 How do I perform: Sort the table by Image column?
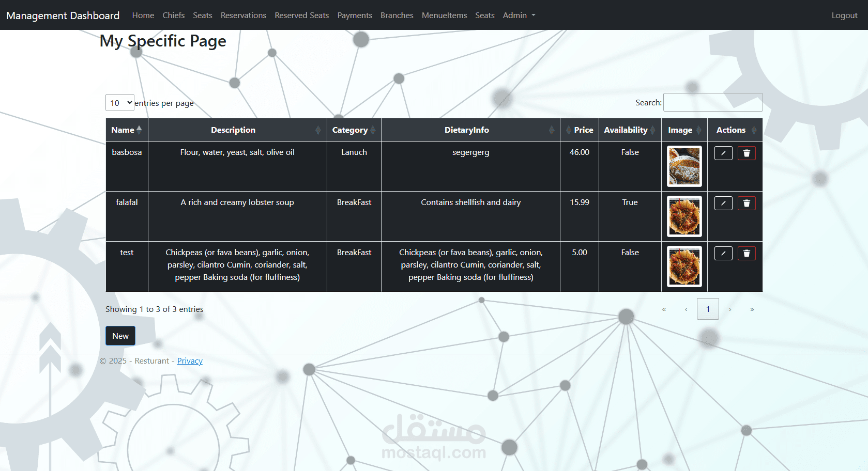coord(684,130)
